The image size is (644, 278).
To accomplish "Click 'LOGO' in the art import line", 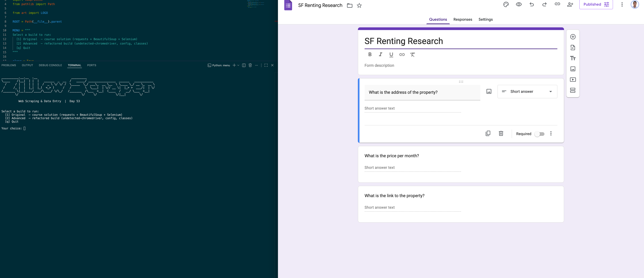I will click(44, 13).
